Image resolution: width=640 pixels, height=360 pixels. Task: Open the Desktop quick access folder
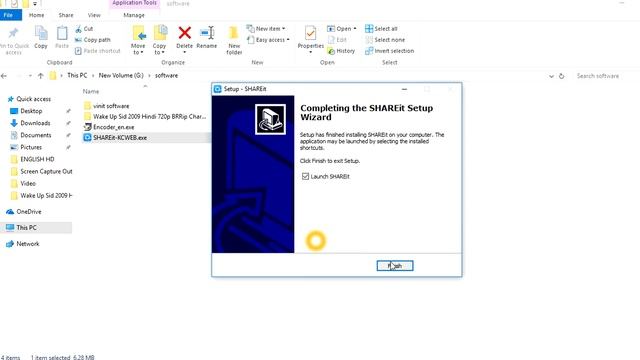tap(26, 111)
